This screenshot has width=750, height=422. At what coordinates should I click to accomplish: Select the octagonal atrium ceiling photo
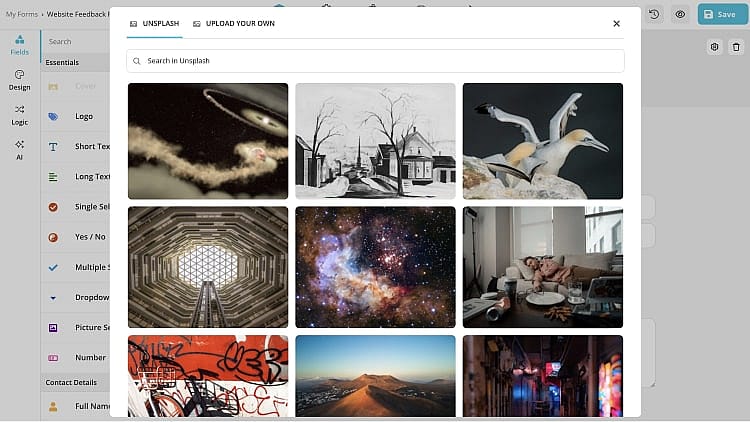click(208, 267)
